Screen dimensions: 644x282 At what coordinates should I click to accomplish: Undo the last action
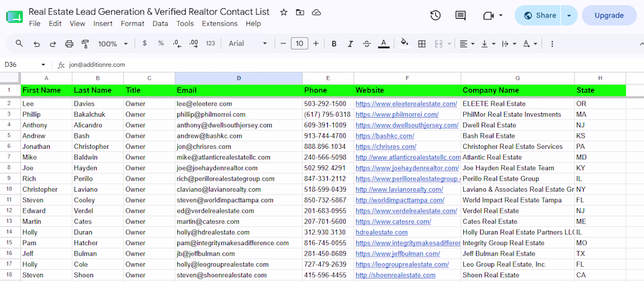coord(36,43)
